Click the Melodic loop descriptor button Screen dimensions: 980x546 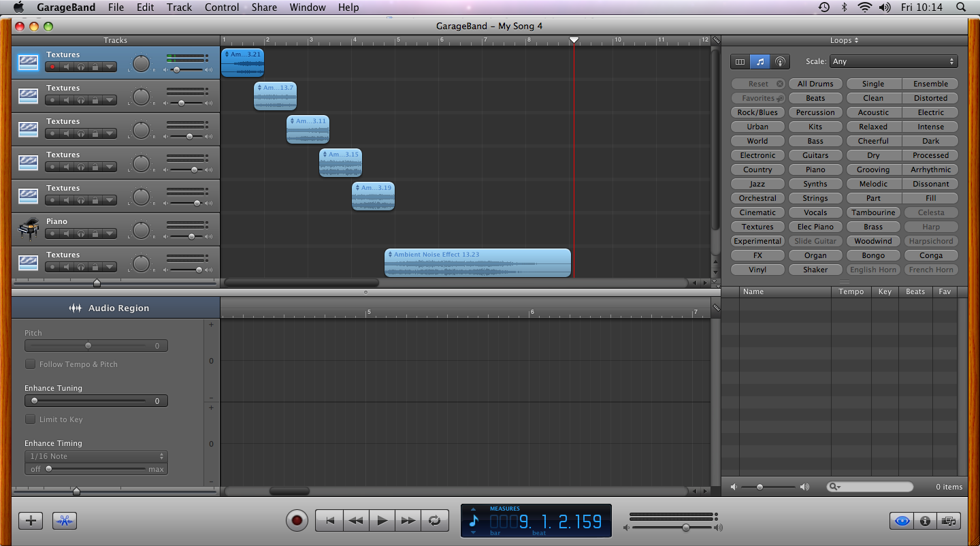tap(874, 184)
